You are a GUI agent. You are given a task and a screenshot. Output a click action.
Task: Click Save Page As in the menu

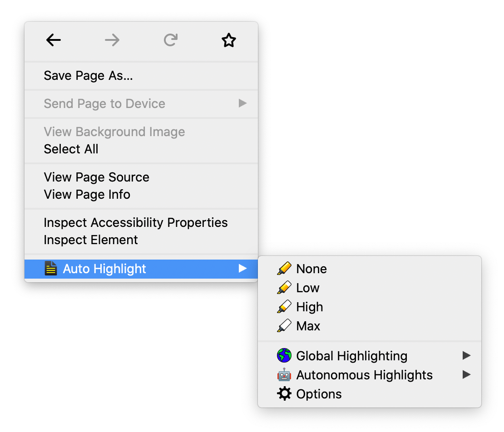point(88,76)
